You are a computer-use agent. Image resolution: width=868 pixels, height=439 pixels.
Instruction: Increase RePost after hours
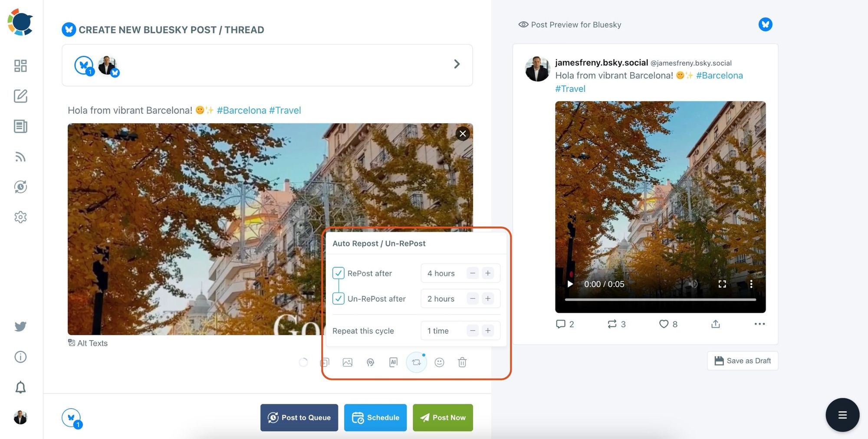point(488,273)
